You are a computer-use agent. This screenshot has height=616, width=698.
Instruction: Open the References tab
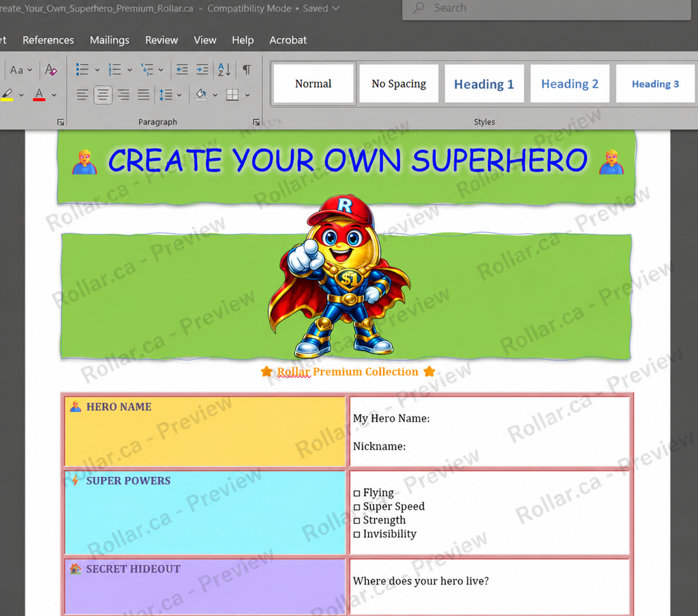coord(48,40)
